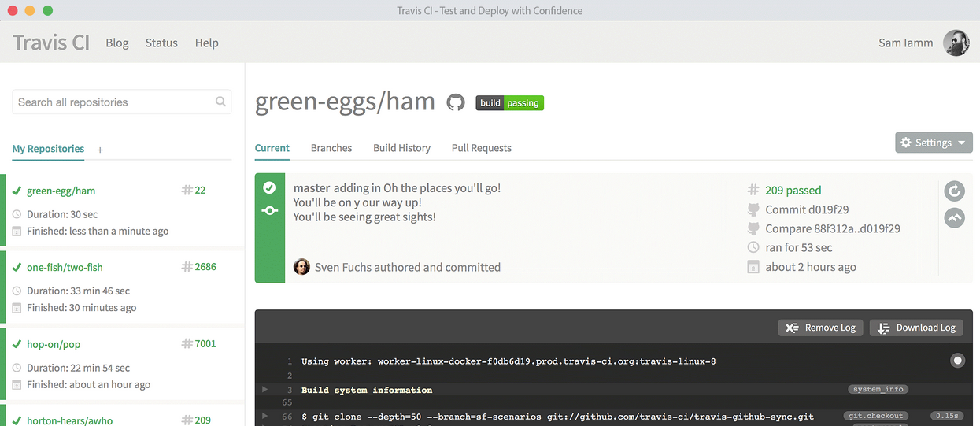This screenshot has height=426, width=980.
Task: Click the clock icon beside Duration: 22 min 54 sec
Action: coord(17,368)
